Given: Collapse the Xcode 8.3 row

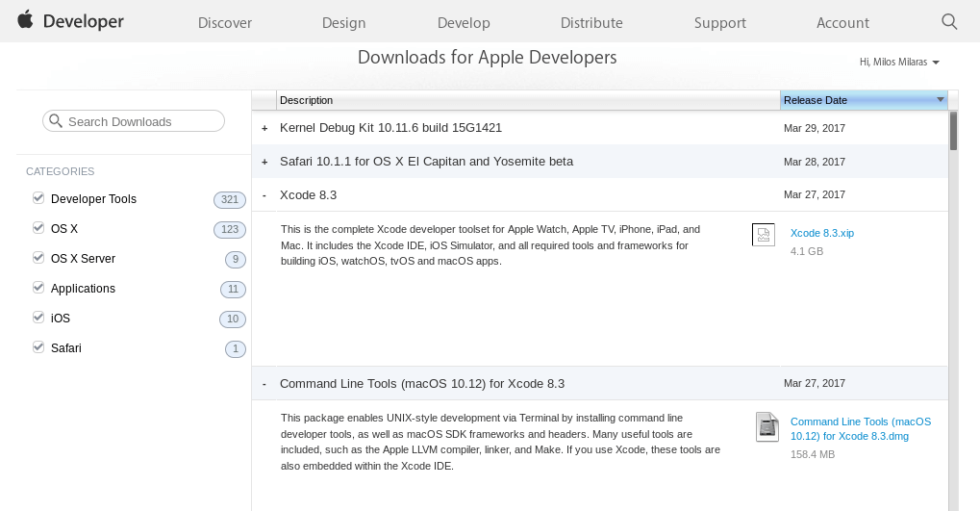Looking at the screenshot, I should 264,195.
